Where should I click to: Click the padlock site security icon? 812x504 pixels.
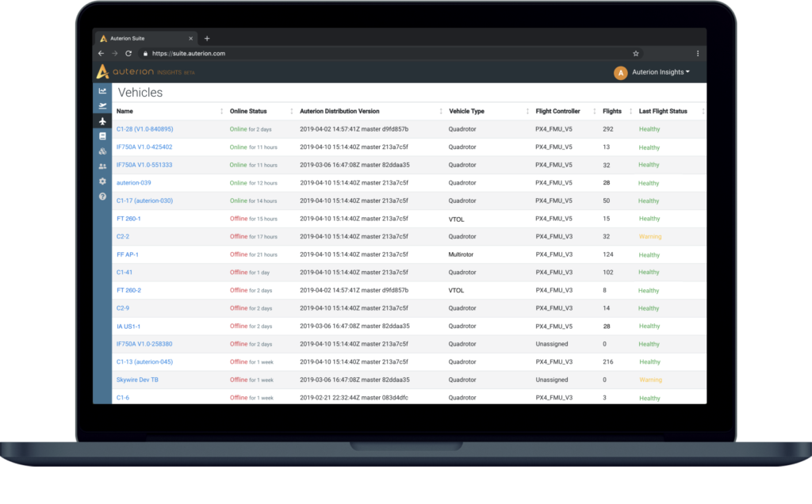pyautogui.click(x=146, y=53)
